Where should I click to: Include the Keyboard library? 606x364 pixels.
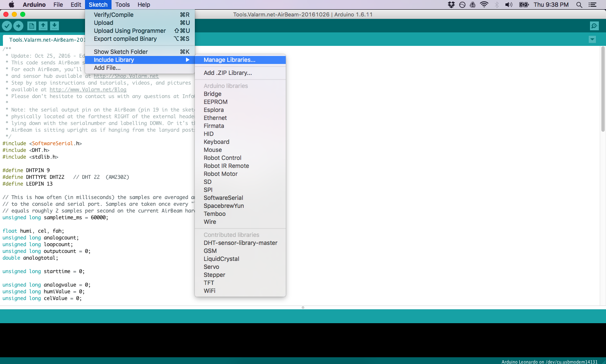pyautogui.click(x=240, y=142)
